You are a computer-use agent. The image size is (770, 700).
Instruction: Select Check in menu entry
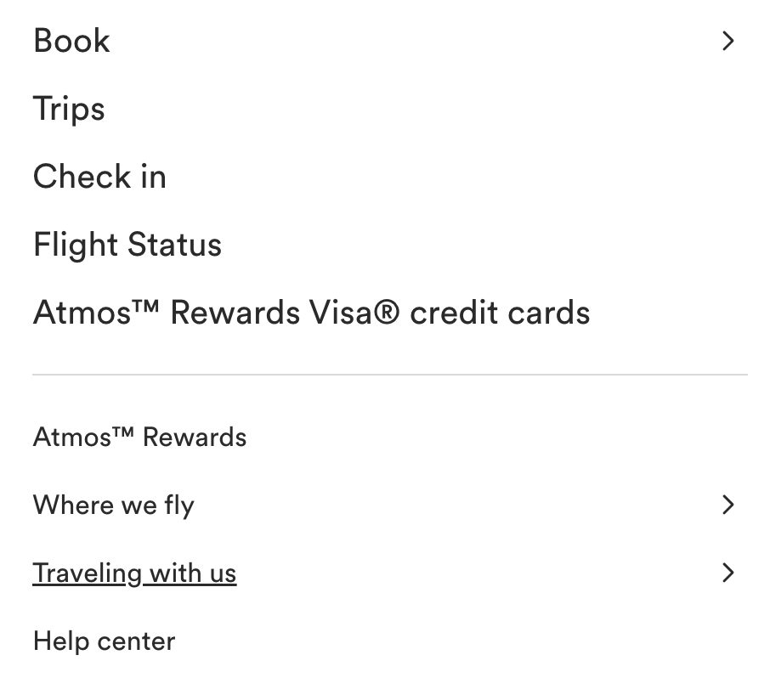pos(99,177)
